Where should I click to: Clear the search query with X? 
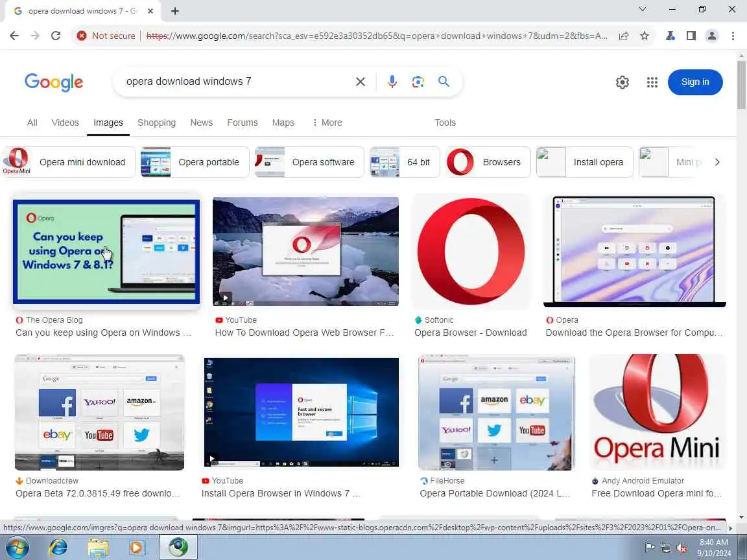pyautogui.click(x=361, y=82)
